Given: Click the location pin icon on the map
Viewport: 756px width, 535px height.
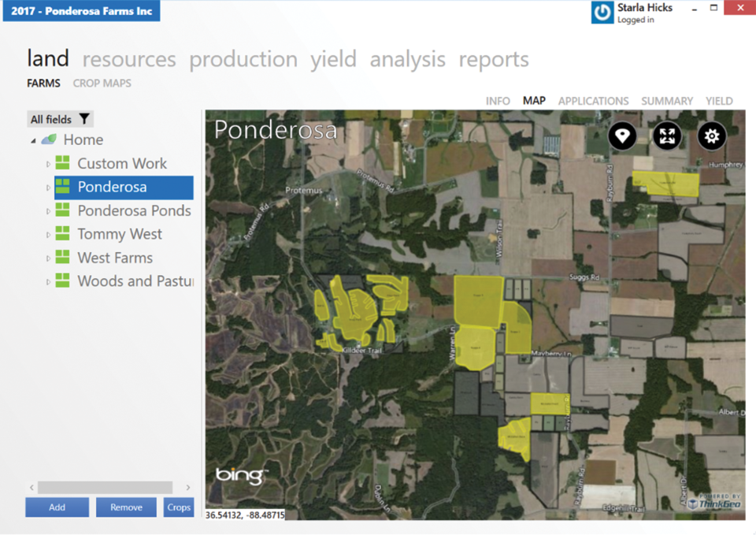Looking at the screenshot, I should tap(622, 136).
